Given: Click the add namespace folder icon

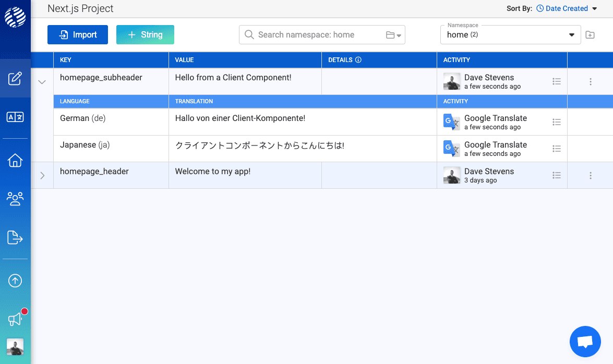Looking at the screenshot, I should 590,35.
